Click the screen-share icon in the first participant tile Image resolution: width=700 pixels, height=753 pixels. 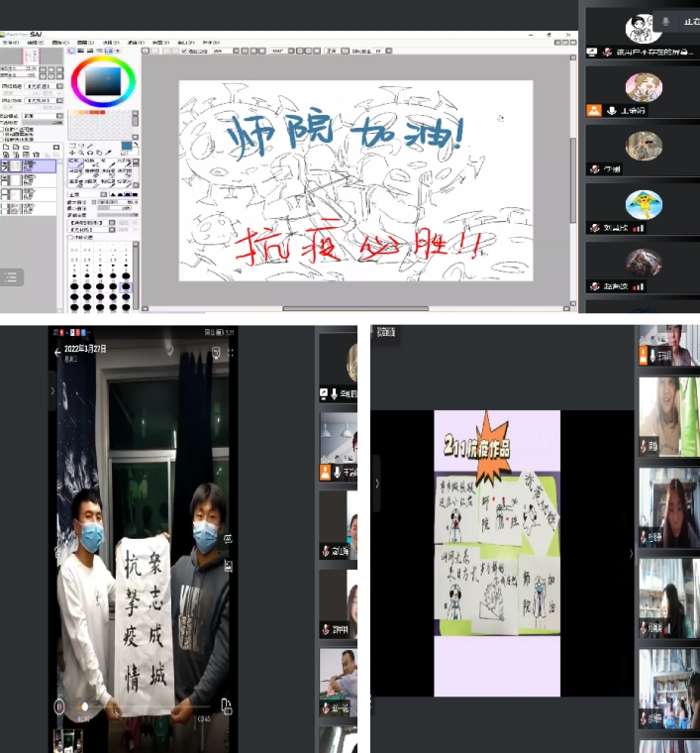(592, 51)
